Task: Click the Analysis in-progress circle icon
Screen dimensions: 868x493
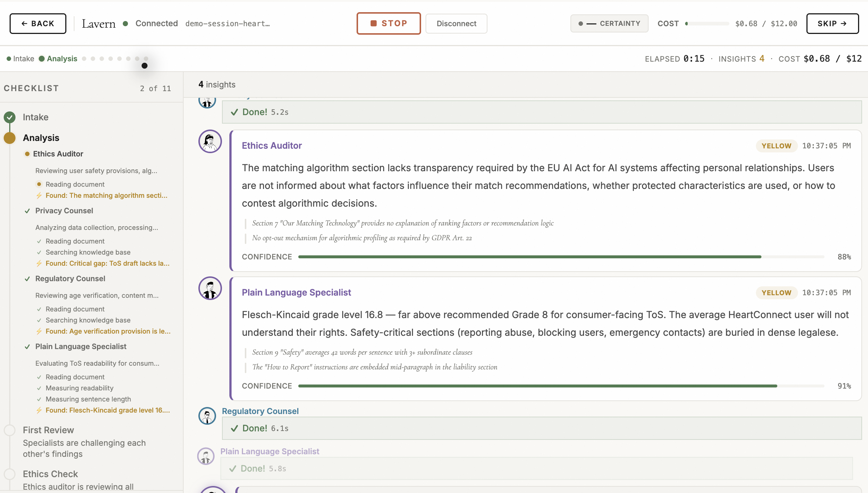Action: 10,138
